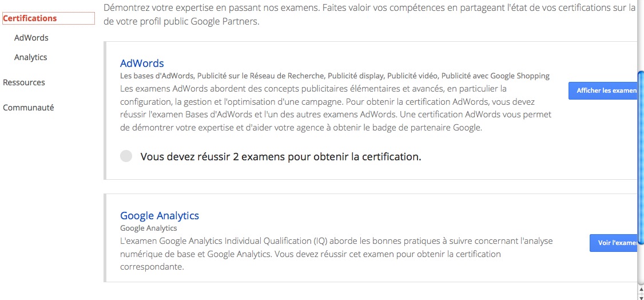
Task: Open the Analytics sub-item in the sidebar
Action: pos(31,57)
